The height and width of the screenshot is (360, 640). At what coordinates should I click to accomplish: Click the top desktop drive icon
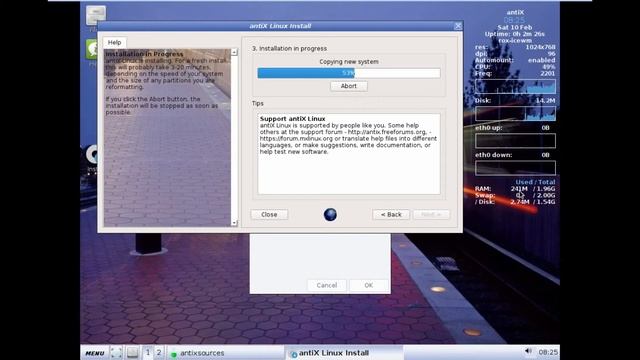pos(96,15)
